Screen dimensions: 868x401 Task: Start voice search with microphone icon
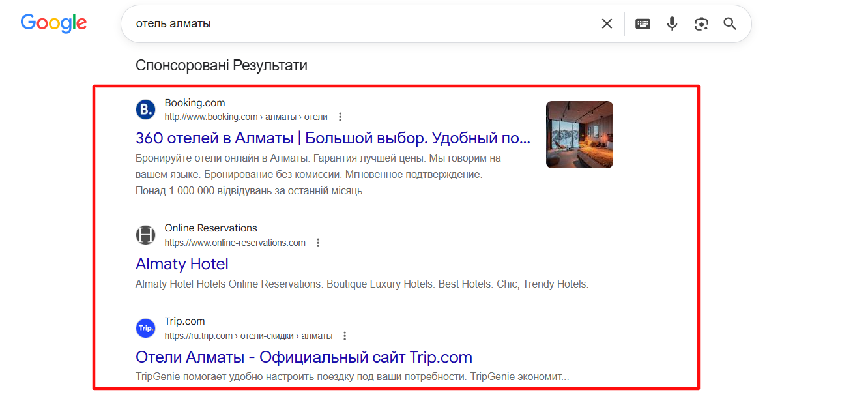pos(673,24)
